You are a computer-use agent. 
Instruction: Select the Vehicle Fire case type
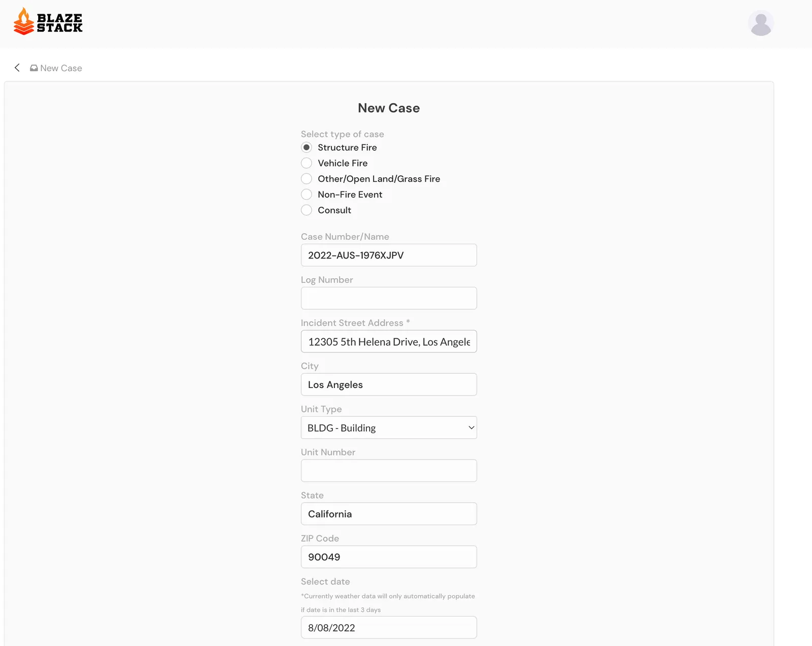(307, 163)
